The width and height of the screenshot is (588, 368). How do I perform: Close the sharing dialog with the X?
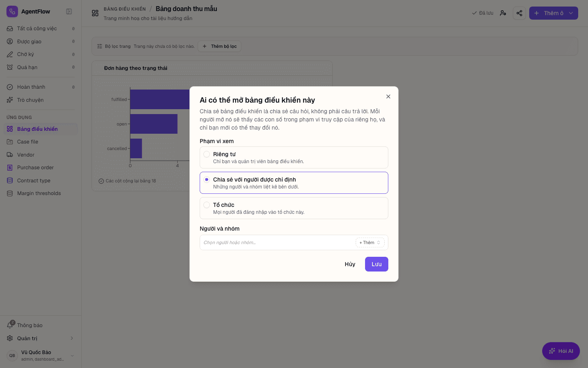(388, 96)
